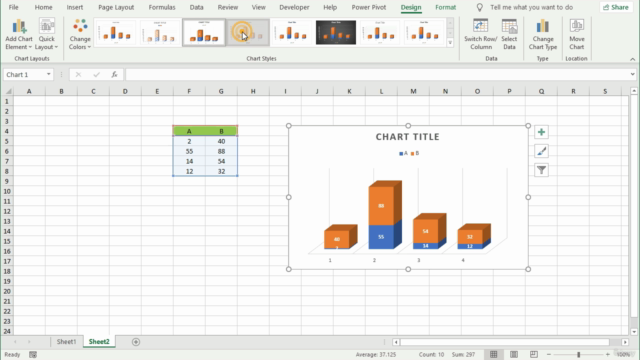Select the dark background chart style thumbnail
640x360 pixels.
[x=336, y=32]
